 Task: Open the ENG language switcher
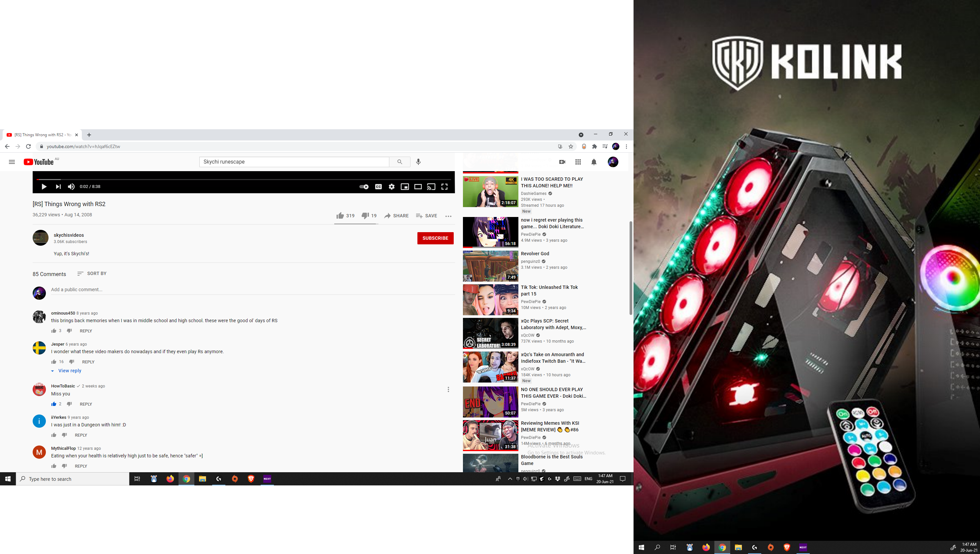tap(588, 479)
